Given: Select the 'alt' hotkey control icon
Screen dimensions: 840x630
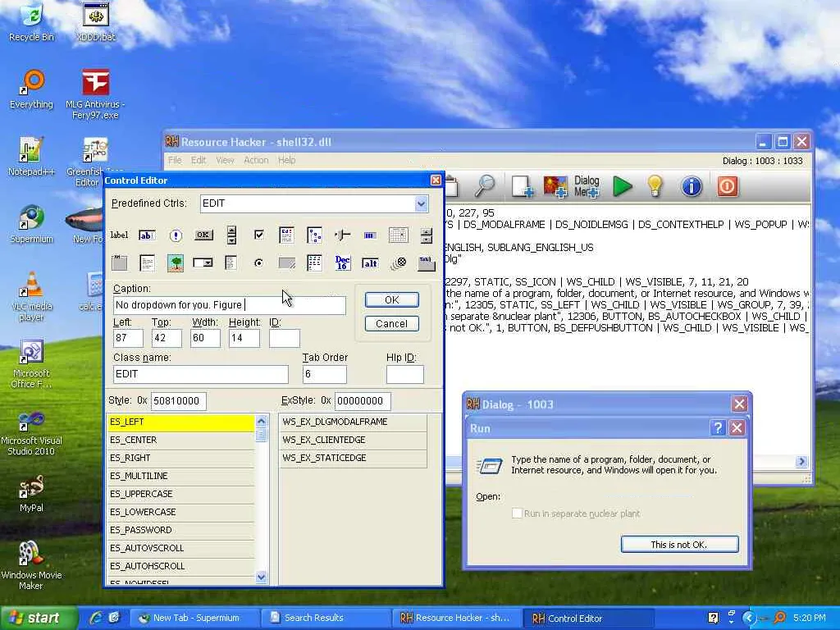Looking at the screenshot, I should (x=370, y=262).
